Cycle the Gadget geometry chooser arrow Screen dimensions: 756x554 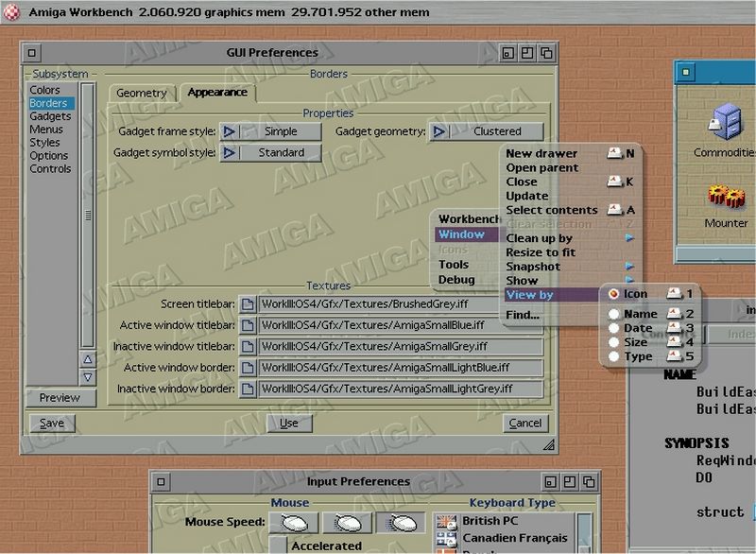tap(439, 131)
